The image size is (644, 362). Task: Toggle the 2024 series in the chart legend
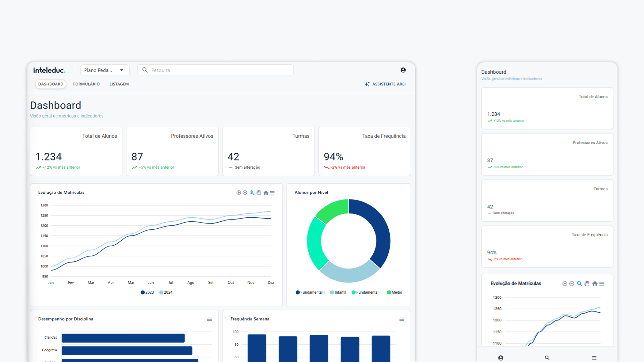click(166, 292)
